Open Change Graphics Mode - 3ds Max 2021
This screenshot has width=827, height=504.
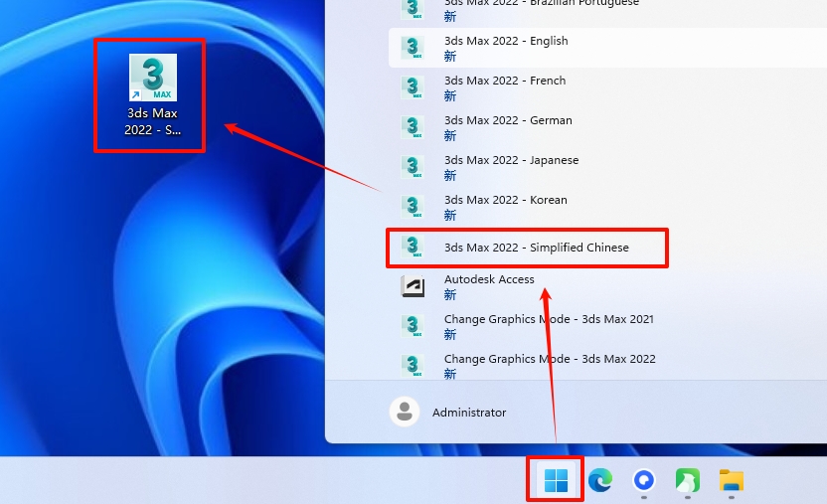pos(549,319)
